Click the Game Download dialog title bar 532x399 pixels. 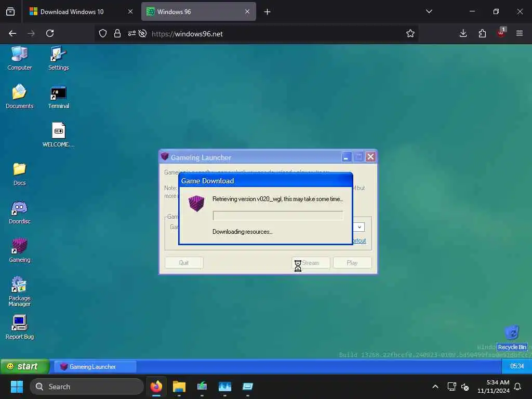[265, 180]
